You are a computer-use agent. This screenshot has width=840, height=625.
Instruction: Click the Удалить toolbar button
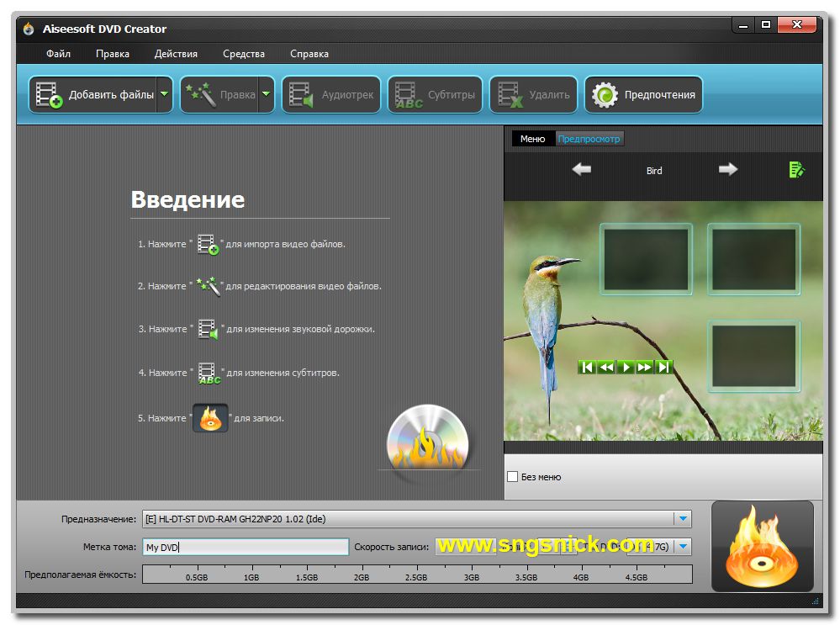click(x=534, y=95)
